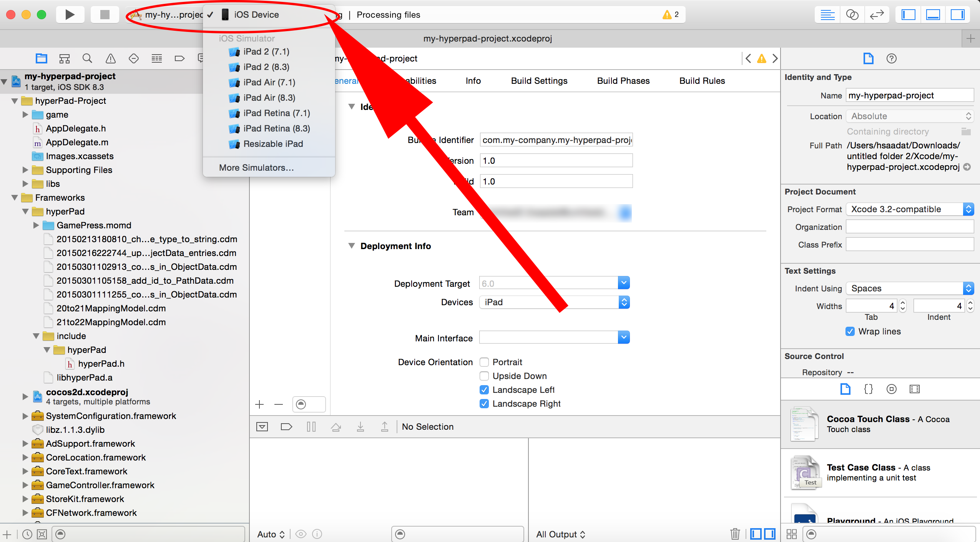Expand the Supporting Files folder
This screenshot has width=980, height=542.
click(25, 170)
